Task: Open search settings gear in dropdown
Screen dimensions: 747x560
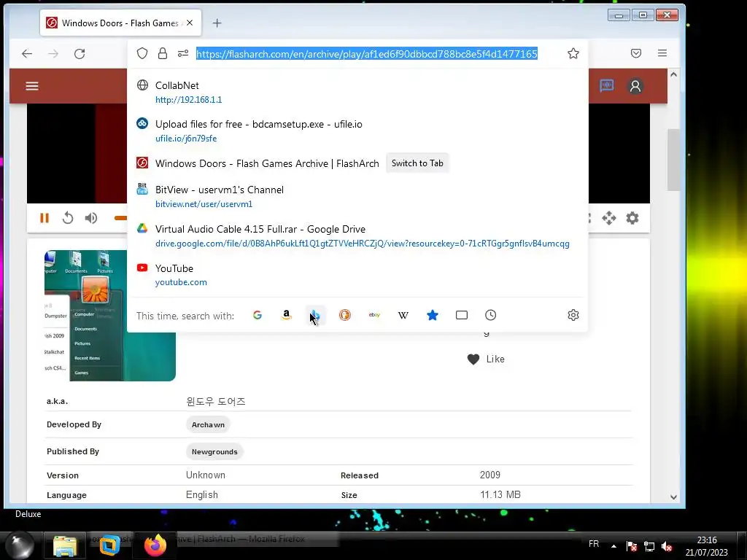Action: tap(573, 315)
